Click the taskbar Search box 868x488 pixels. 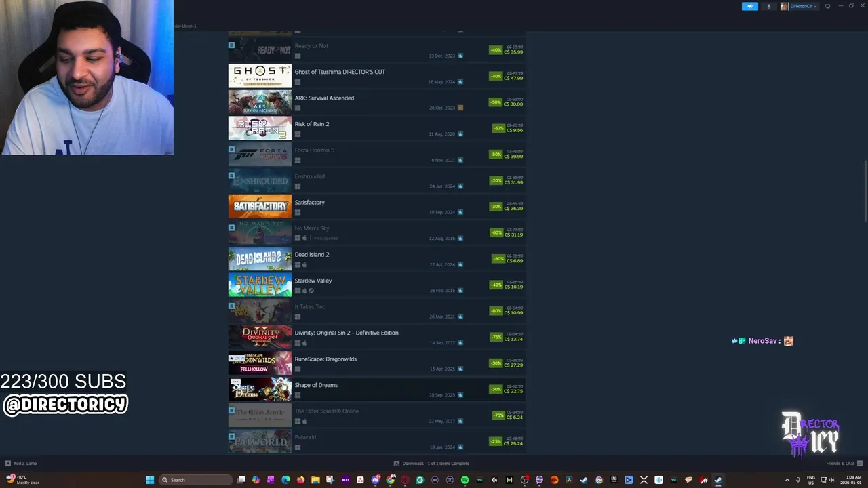point(195,480)
